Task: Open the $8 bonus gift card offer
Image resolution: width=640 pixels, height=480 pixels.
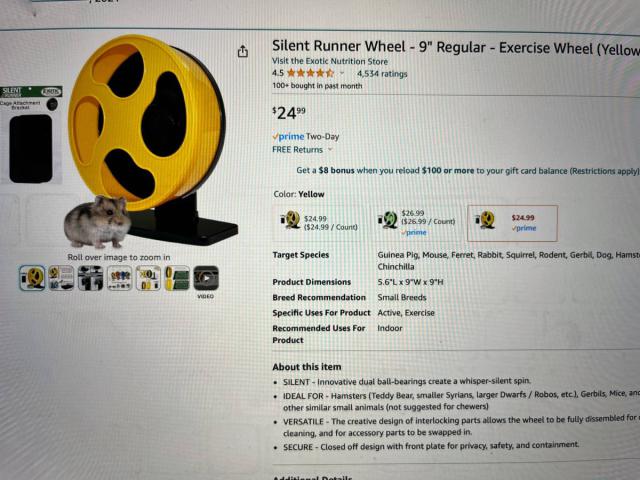Action: click(467, 171)
